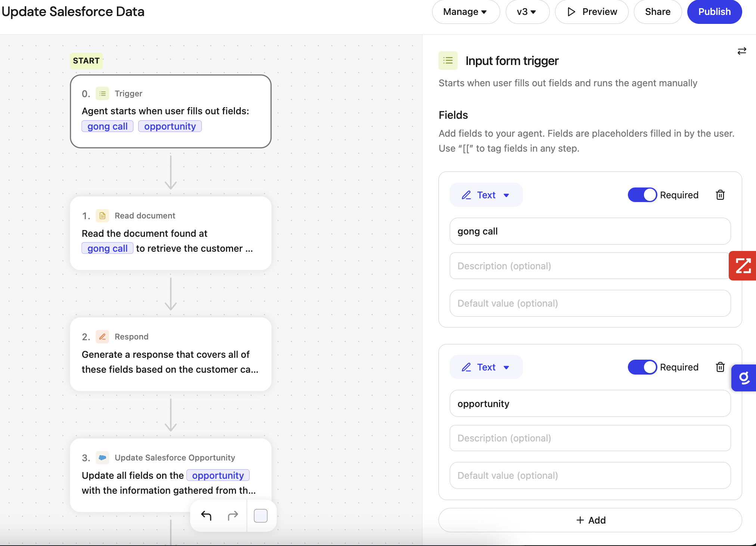
Task: Delete the gong call field with trash icon
Action: click(x=720, y=195)
